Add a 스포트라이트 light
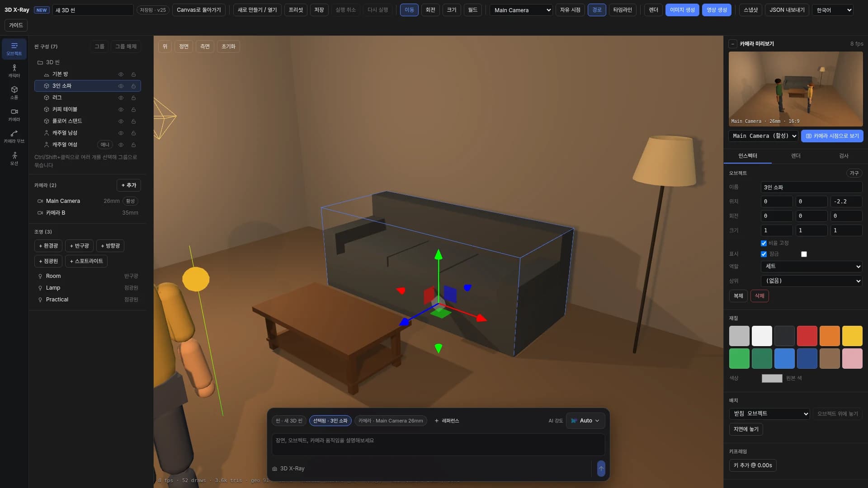Image resolution: width=868 pixels, height=488 pixels. pos(86,261)
